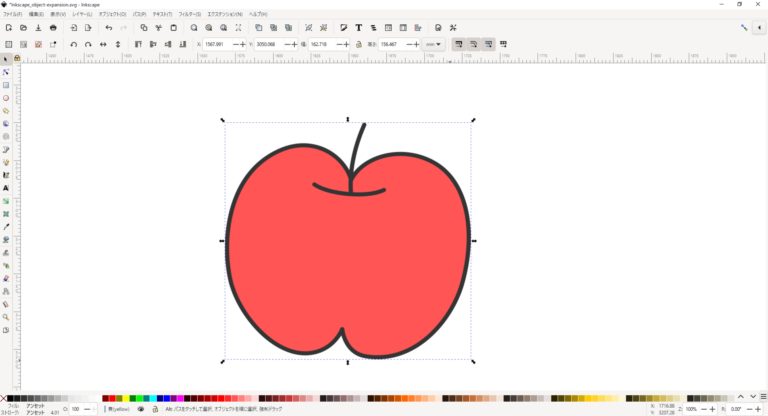
Task: Pick the Ellipse tool
Action: tap(6, 98)
